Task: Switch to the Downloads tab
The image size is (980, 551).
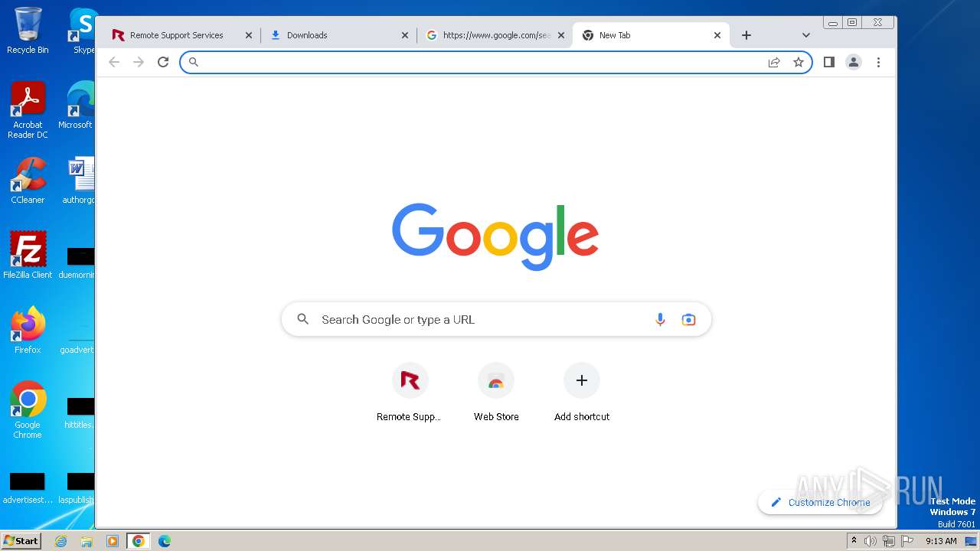Action: tap(339, 35)
